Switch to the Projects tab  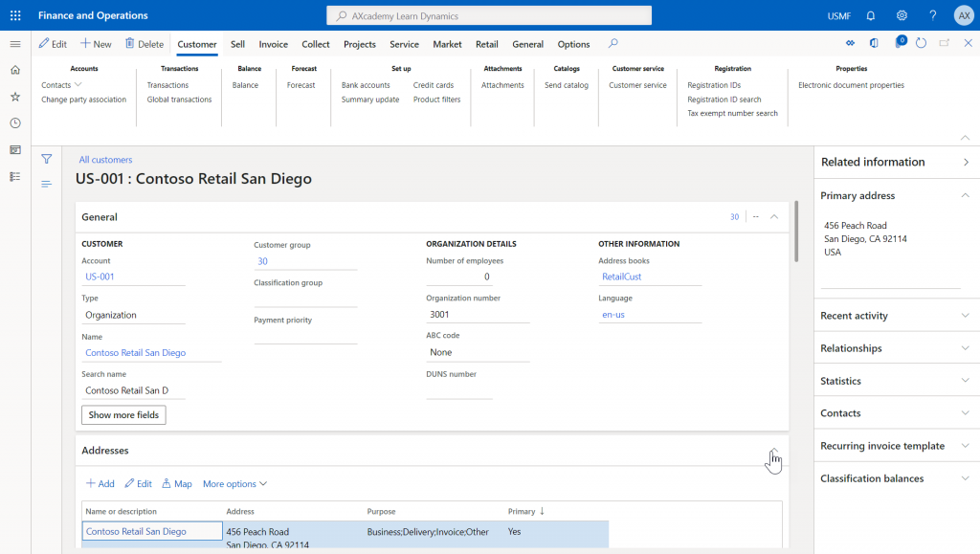pos(360,44)
